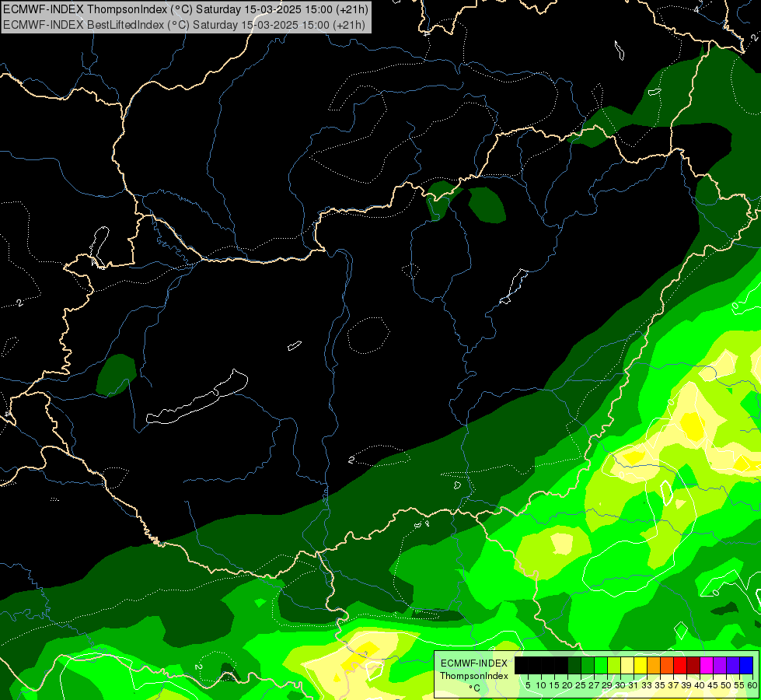Select the bright red 37–39 legend swatch
Viewport: 761px width, 700px height.
click(x=680, y=665)
